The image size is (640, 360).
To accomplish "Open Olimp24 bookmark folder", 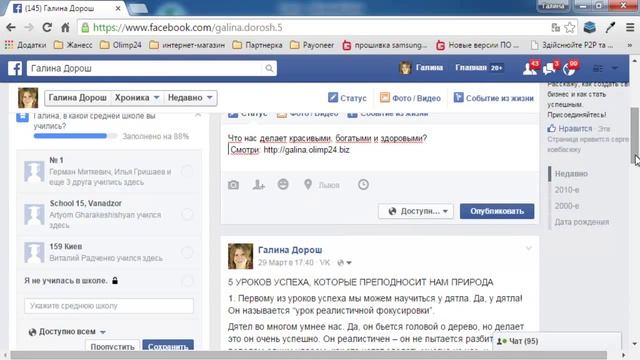I will [x=121, y=45].
